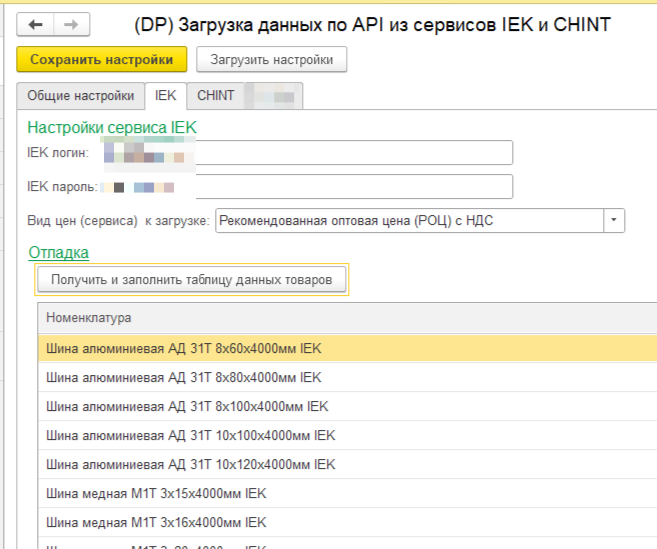Select row Шина алюминиевая АД 31Т 10х120х4000мм
Viewport: 657px width, 549px height.
(x=191, y=464)
